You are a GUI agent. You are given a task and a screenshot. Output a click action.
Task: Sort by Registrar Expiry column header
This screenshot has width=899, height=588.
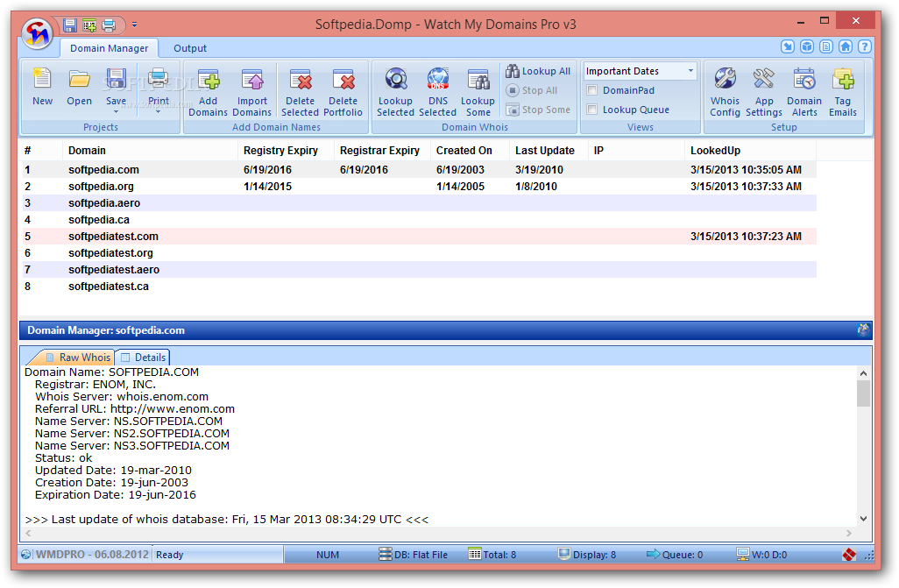382,151
